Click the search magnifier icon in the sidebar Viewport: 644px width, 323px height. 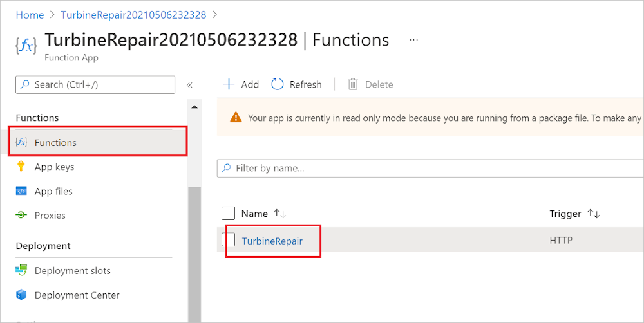pos(25,84)
